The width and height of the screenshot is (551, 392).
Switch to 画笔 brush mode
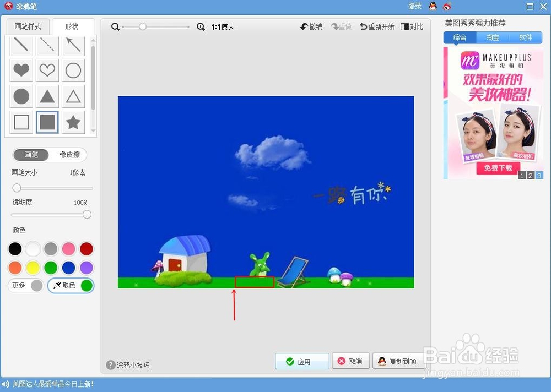coord(31,155)
